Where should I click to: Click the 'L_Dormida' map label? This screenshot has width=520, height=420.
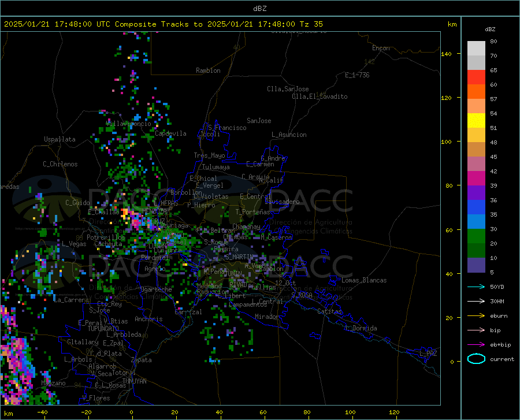coord(361,328)
